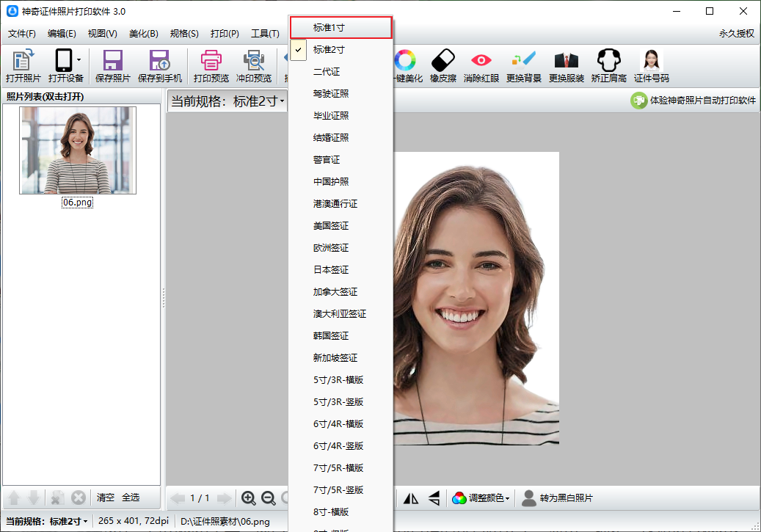
Task: Open the 美化(B) menu
Action: click(143, 34)
